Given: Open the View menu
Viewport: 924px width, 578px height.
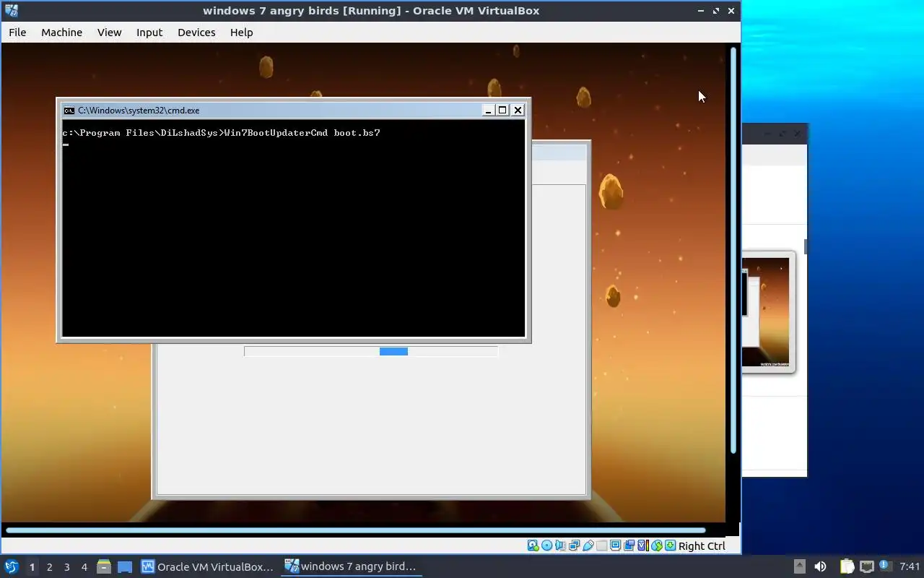Looking at the screenshot, I should coord(110,33).
